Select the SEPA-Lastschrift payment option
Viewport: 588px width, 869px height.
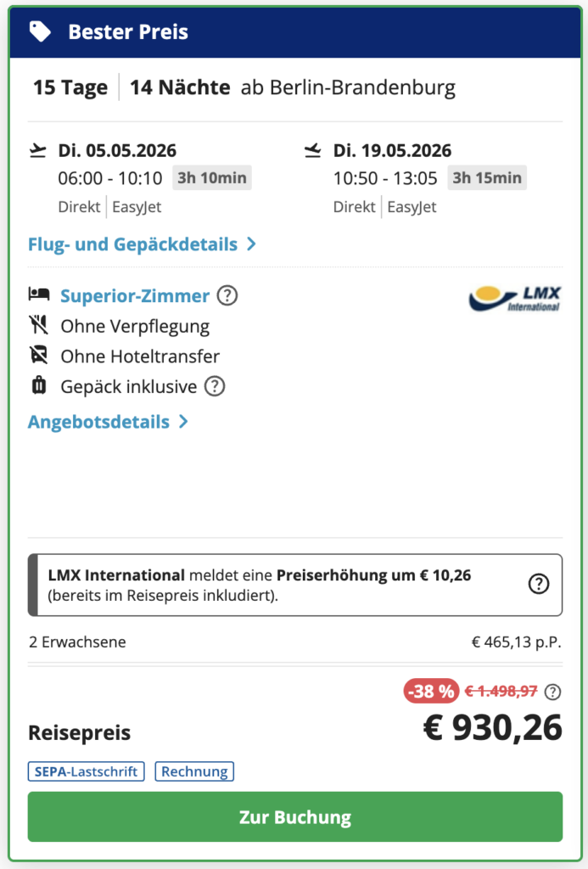86,771
